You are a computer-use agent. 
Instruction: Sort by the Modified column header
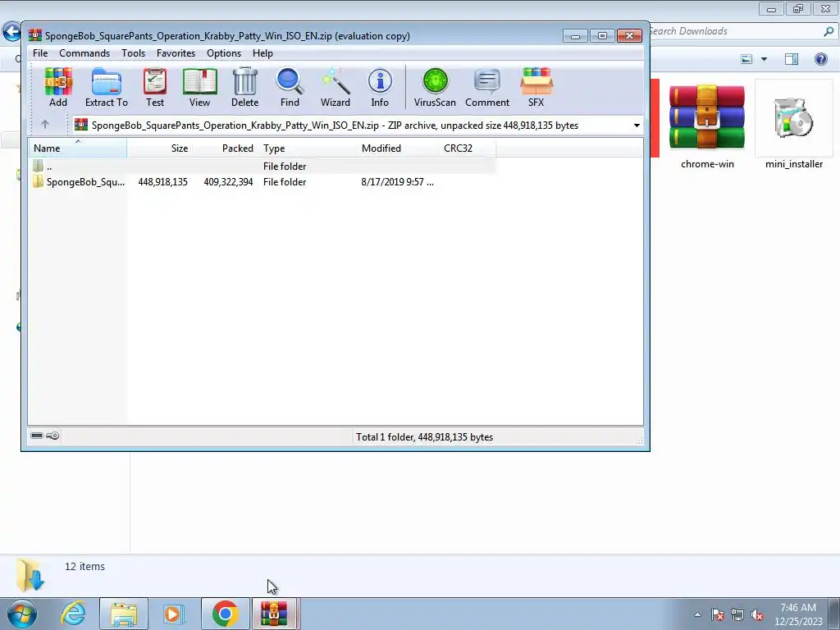point(397,148)
